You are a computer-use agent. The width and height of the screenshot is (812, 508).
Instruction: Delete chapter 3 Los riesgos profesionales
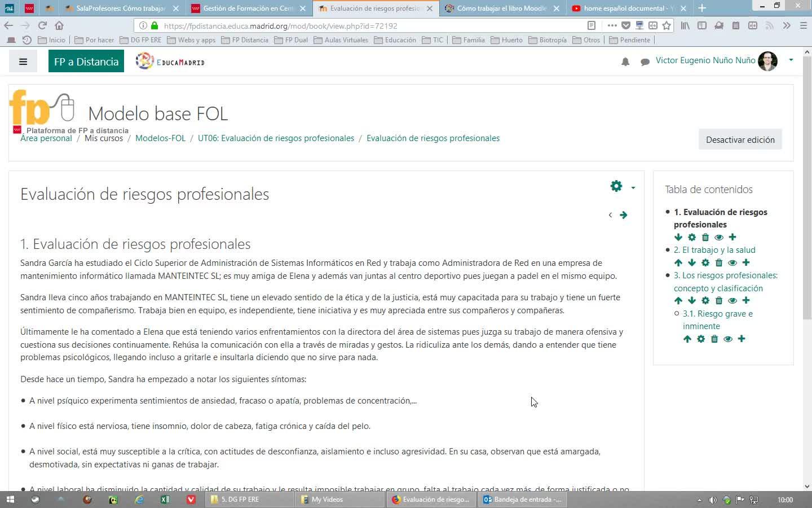tap(719, 300)
